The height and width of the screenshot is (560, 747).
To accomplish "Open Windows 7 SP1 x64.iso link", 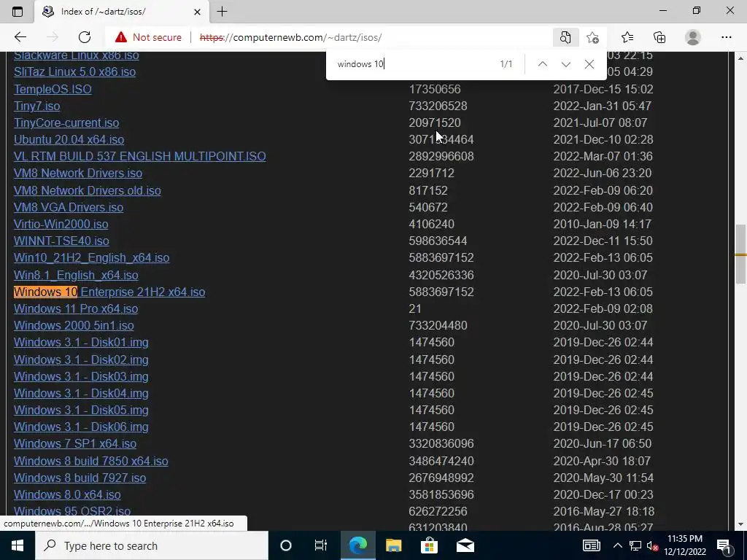I will click(x=75, y=443).
